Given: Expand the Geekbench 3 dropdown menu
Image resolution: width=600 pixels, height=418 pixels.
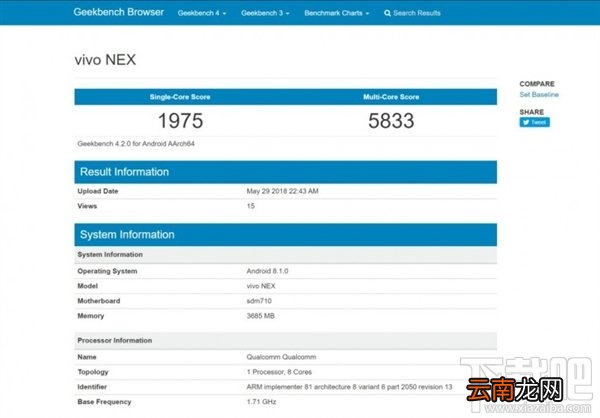Looking at the screenshot, I should coord(265,13).
